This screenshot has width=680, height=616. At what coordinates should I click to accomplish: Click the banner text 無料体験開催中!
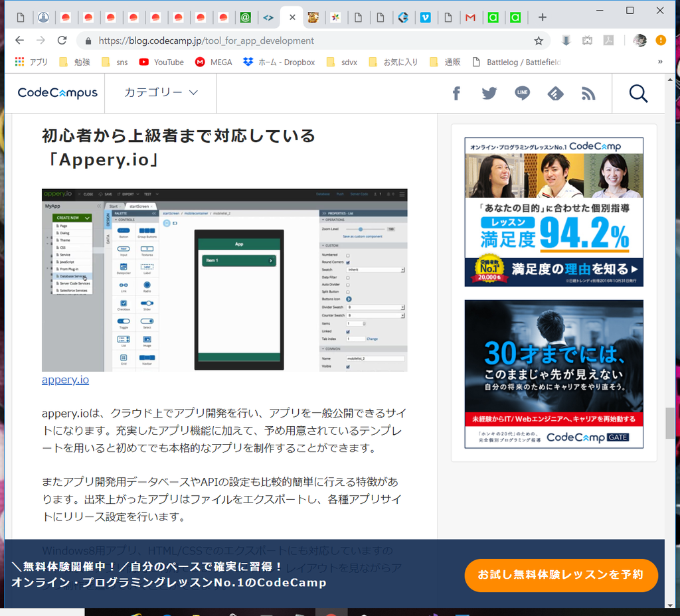point(148,567)
